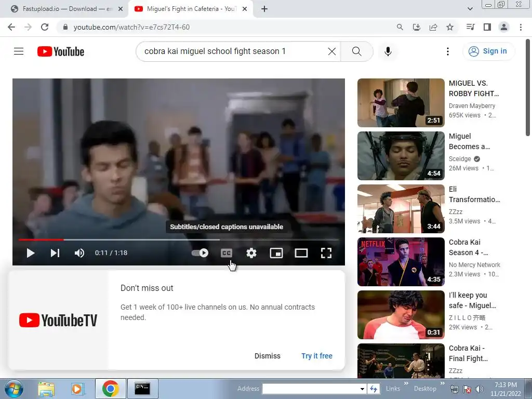Close the YouTube tab

pos(245,9)
